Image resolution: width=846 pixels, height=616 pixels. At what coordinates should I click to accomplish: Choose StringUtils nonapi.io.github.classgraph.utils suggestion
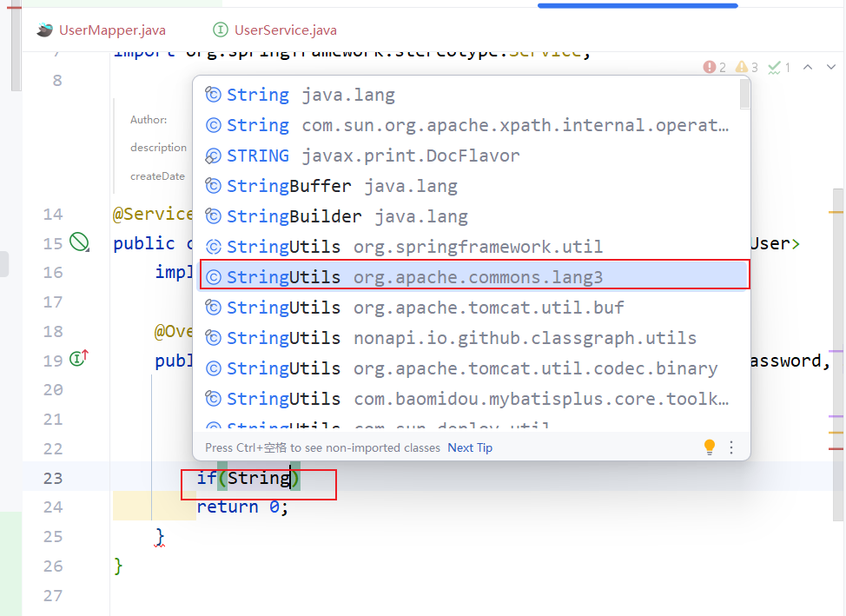click(x=471, y=338)
